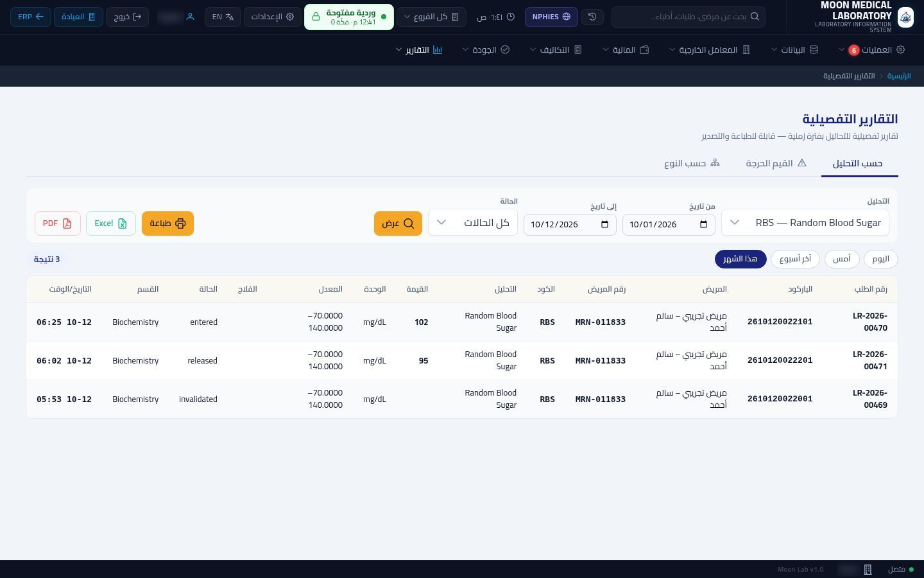This screenshot has height=578, width=924.
Task: Expand the العمليات menu
Action: click(x=871, y=49)
